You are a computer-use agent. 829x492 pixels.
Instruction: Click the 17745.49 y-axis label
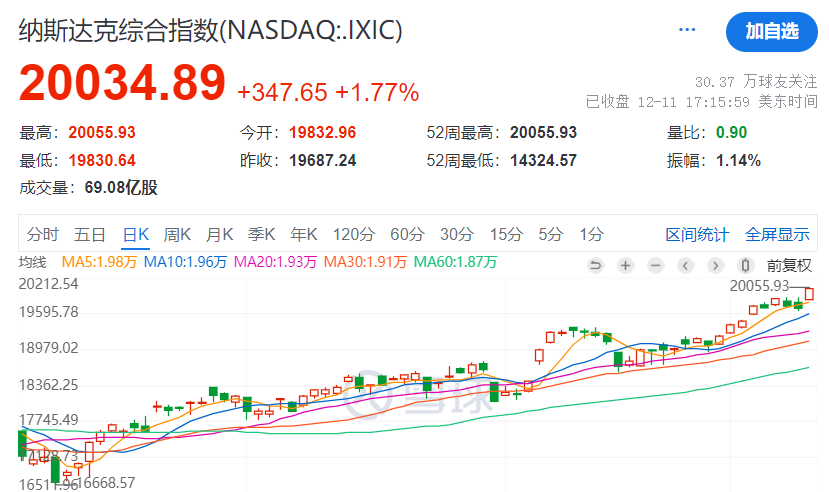pyautogui.click(x=49, y=420)
